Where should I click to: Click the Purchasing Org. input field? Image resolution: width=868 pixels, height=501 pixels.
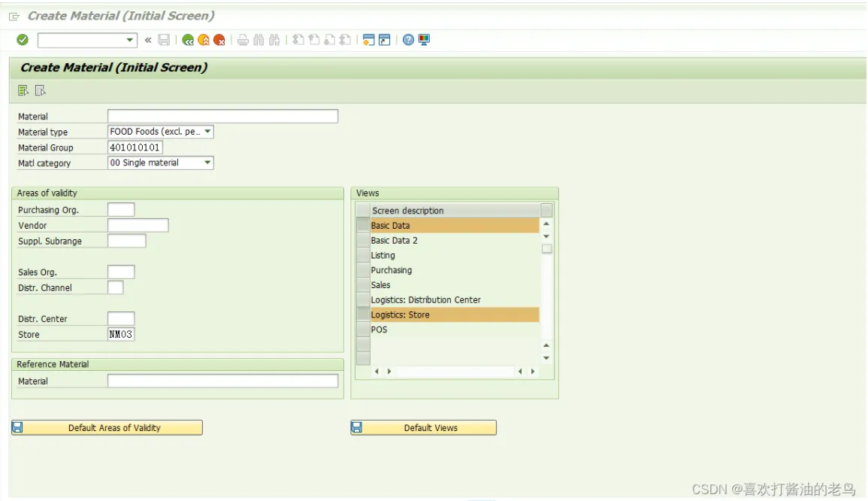click(121, 209)
